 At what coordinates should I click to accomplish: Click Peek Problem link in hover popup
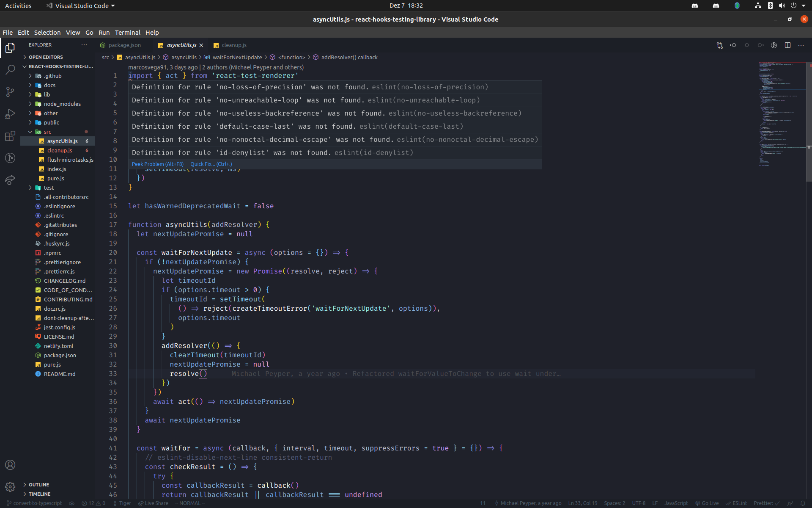(158, 164)
